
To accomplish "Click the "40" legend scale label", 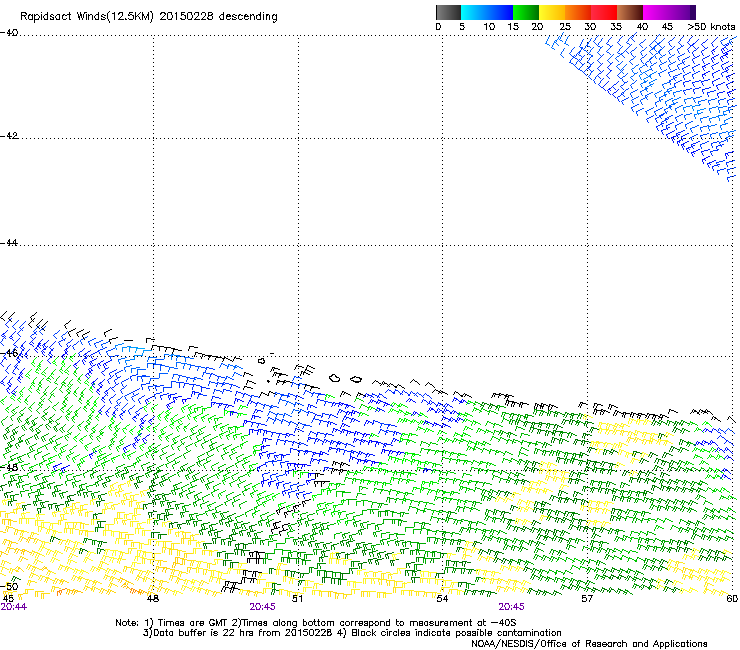I will pyautogui.click(x=642, y=27).
